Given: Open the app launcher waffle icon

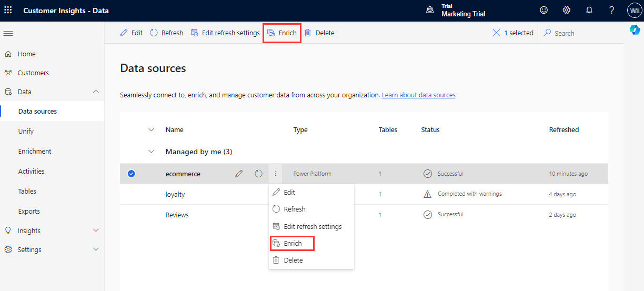Looking at the screenshot, I should click(x=8, y=10).
